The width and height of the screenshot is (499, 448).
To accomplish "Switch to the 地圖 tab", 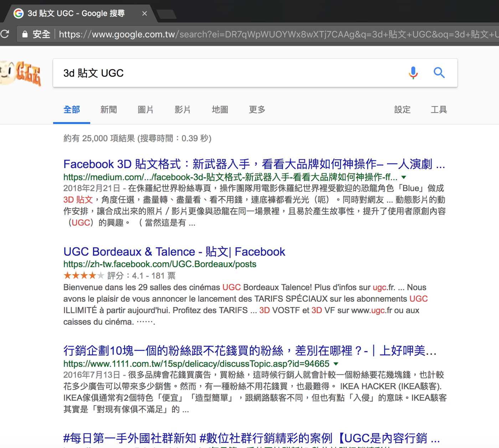I will click(220, 110).
